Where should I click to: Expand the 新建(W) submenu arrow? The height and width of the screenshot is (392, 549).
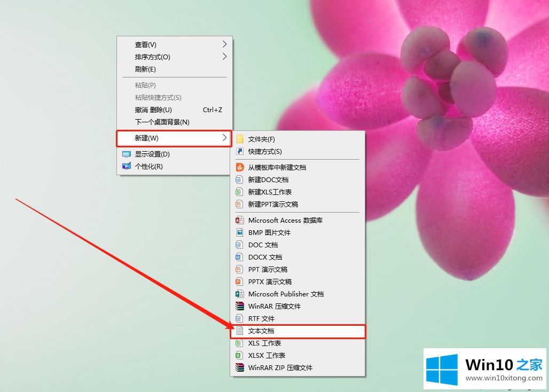[225, 138]
